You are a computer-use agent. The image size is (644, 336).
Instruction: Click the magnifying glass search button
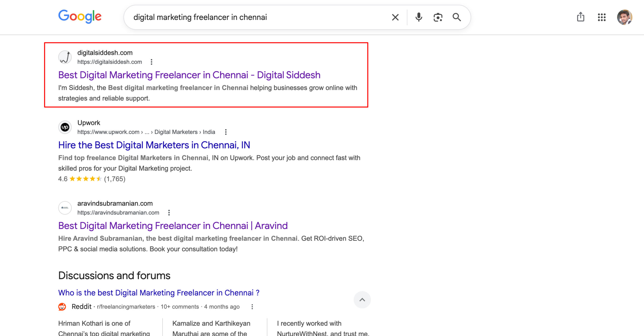(457, 17)
